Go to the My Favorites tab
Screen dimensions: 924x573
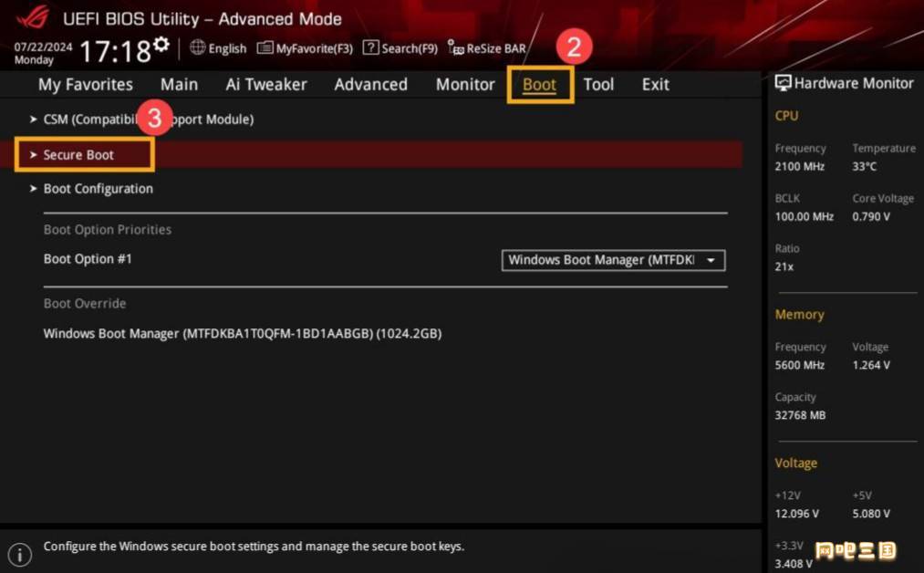86,85
